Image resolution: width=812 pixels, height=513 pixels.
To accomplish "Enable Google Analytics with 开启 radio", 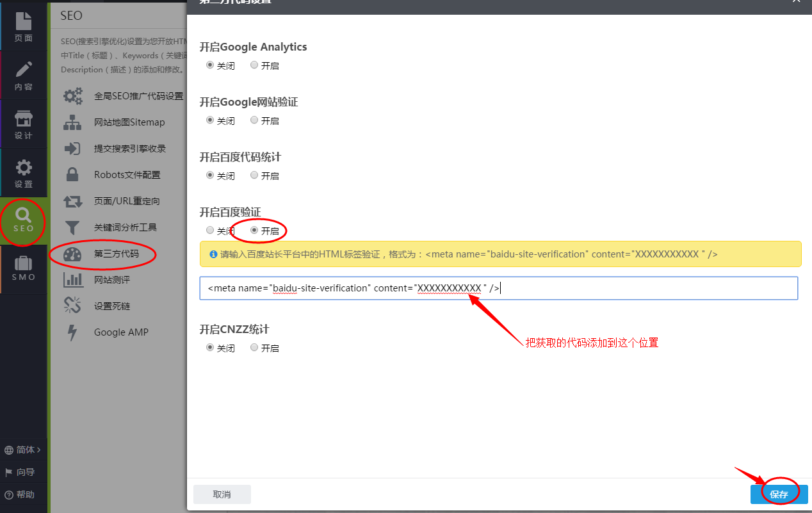I will (254, 65).
